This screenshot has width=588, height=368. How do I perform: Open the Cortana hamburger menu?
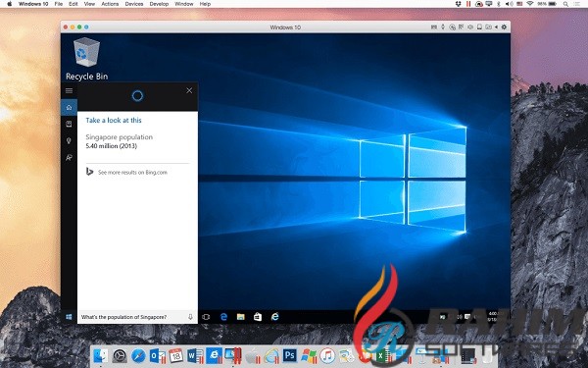69,90
